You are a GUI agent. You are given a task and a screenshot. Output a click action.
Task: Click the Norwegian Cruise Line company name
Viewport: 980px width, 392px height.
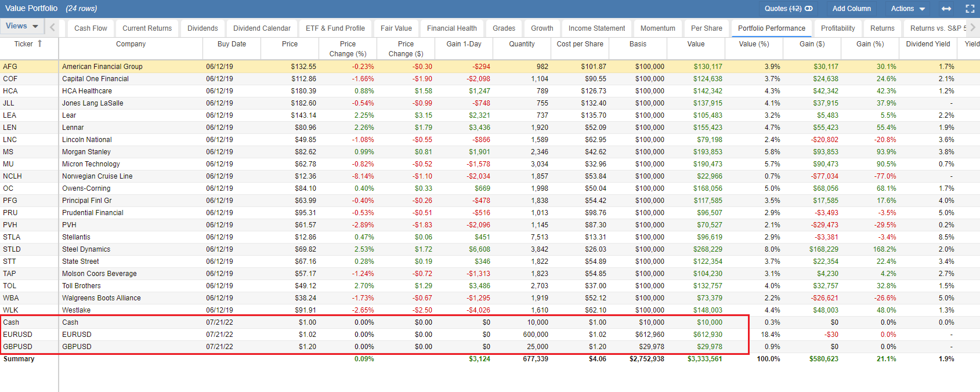(x=97, y=176)
